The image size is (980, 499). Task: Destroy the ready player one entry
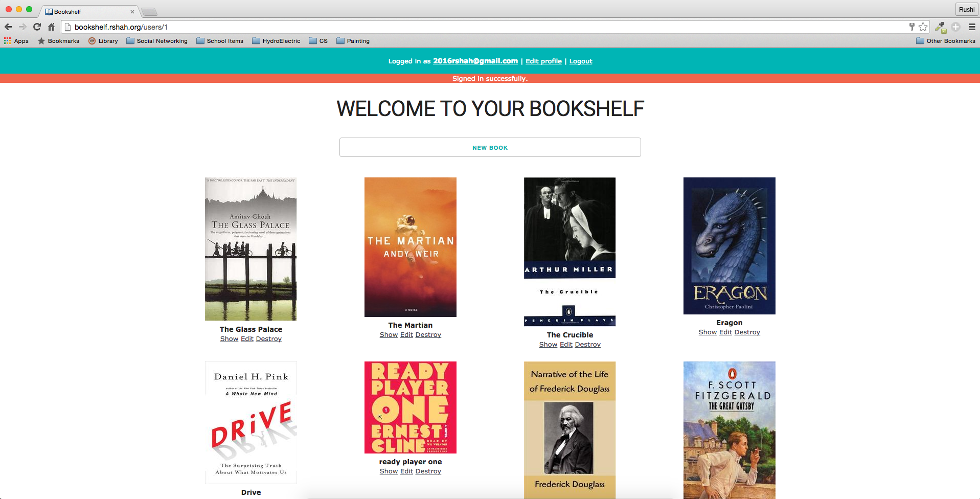[x=428, y=471]
